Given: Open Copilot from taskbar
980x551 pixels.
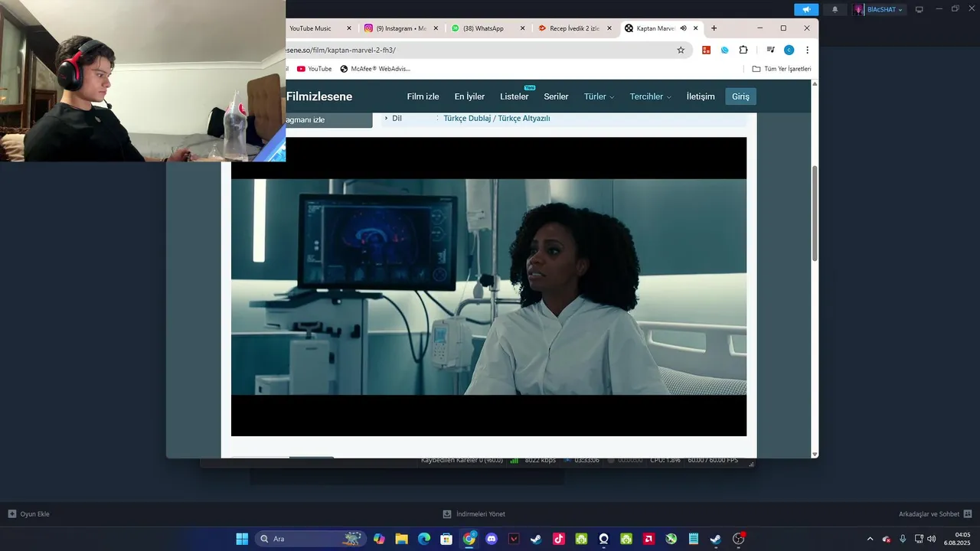Looking at the screenshot, I should [379, 539].
